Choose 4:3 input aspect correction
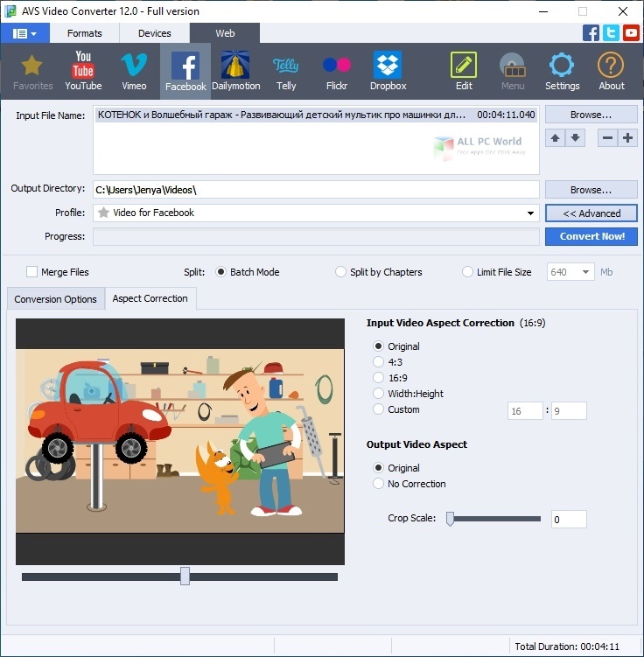 click(379, 362)
